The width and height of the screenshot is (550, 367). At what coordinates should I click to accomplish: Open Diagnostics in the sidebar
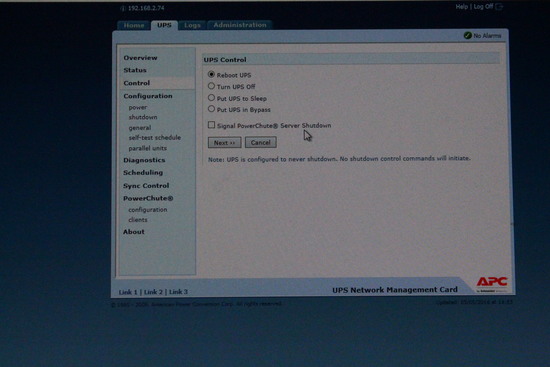[x=144, y=160]
